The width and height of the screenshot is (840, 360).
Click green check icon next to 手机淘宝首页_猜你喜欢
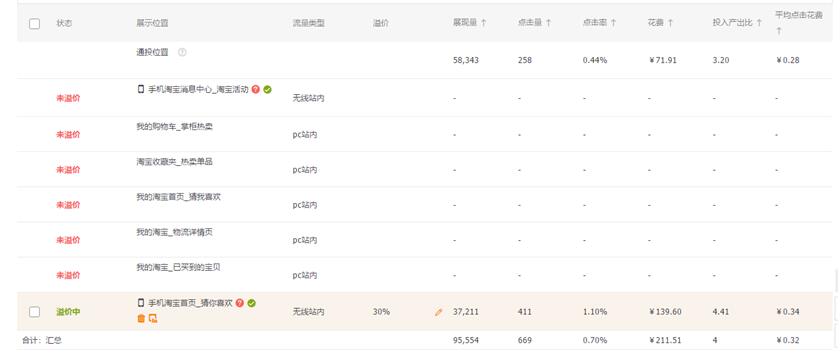coord(251,303)
